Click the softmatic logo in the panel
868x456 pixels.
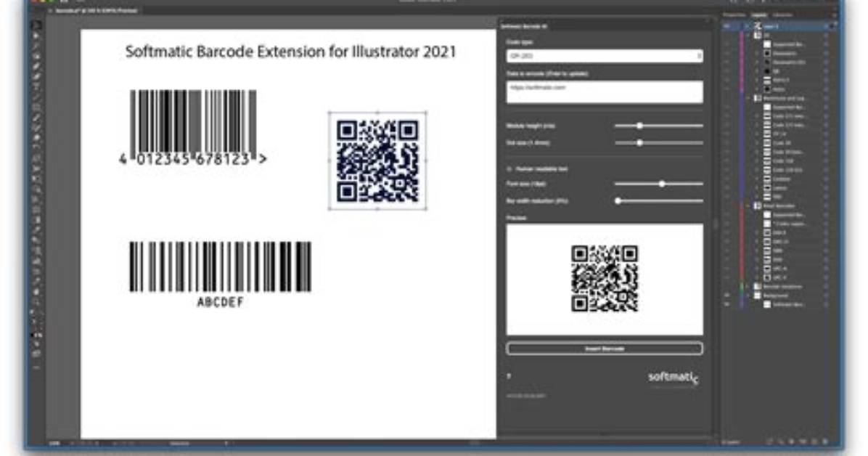click(x=673, y=378)
